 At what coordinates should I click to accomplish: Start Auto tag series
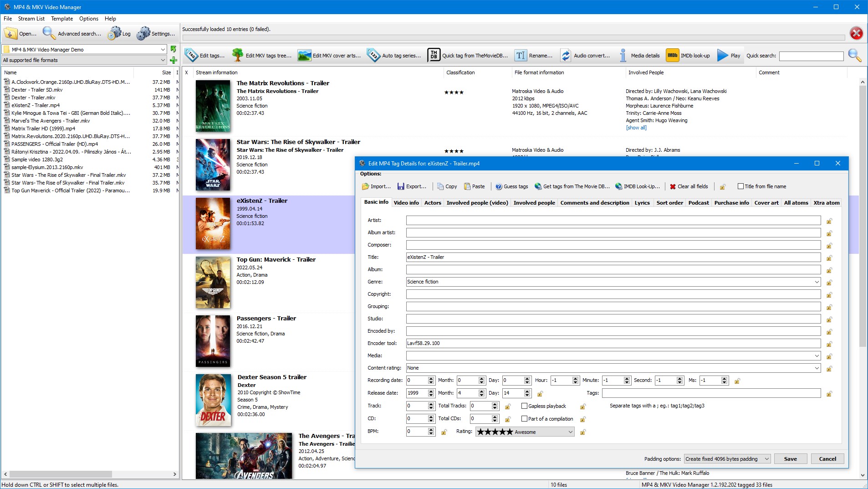pyautogui.click(x=394, y=56)
